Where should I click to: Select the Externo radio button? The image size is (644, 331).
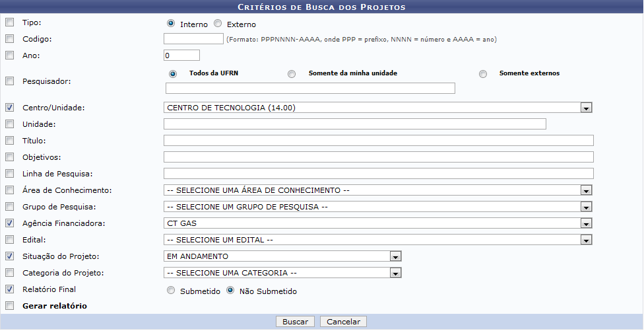tap(218, 24)
